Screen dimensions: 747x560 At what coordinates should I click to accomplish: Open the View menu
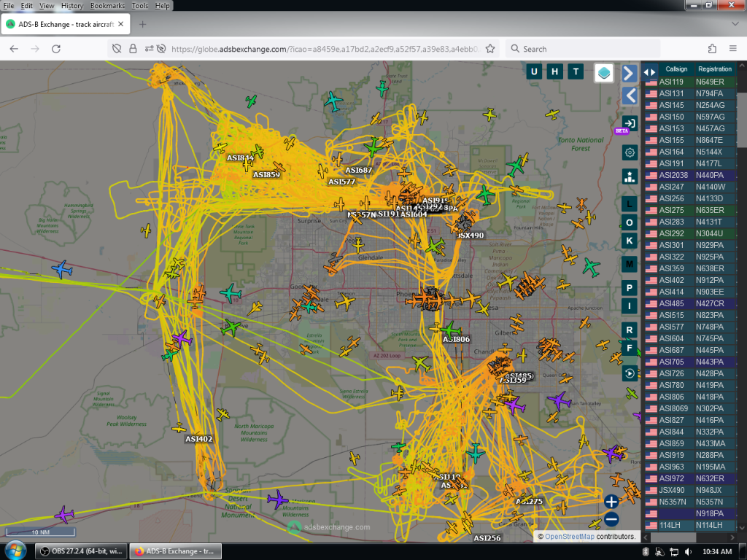[x=47, y=6]
